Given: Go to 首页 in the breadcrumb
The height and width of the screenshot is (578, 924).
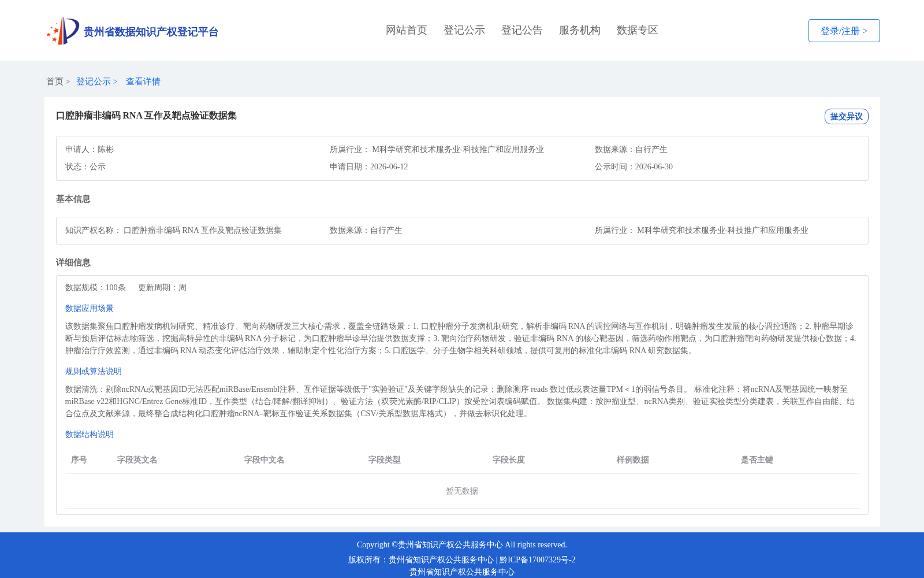Looking at the screenshot, I should point(55,81).
